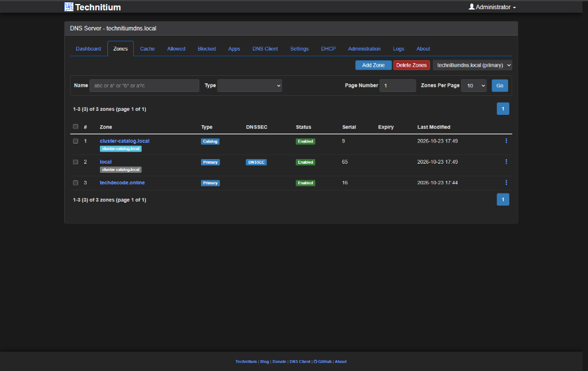
Task: Click the cyan cluster-catalog.local label under first zone
Action: [x=121, y=149]
